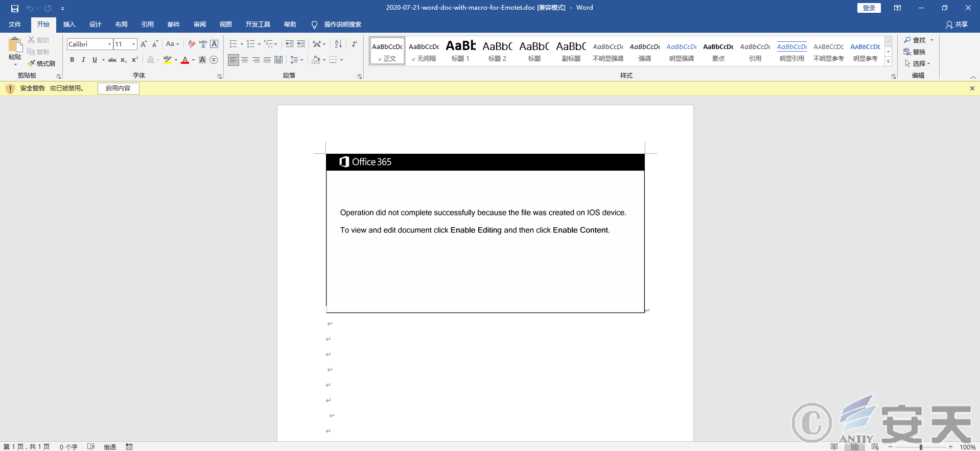Click the Sign in (登录) button
Image resolution: width=980 pixels, height=451 pixels.
[x=869, y=8]
